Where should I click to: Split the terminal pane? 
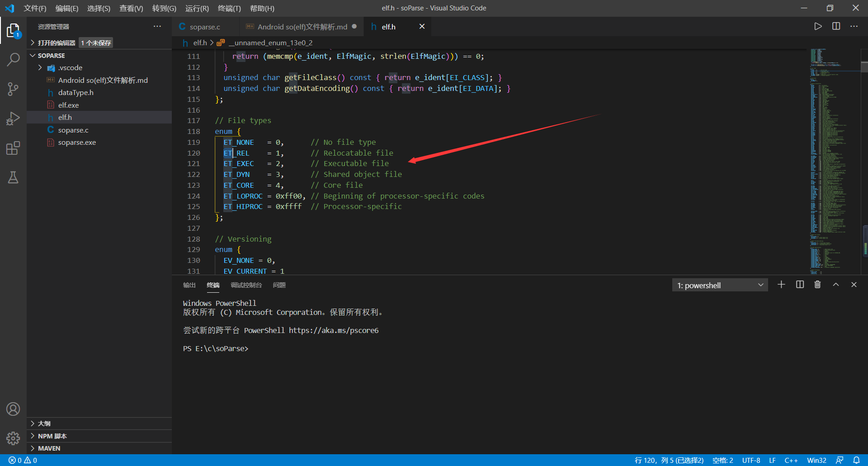pos(800,285)
